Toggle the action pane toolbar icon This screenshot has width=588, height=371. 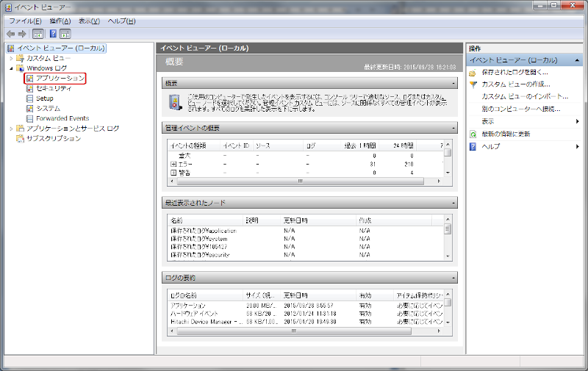[x=65, y=34]
